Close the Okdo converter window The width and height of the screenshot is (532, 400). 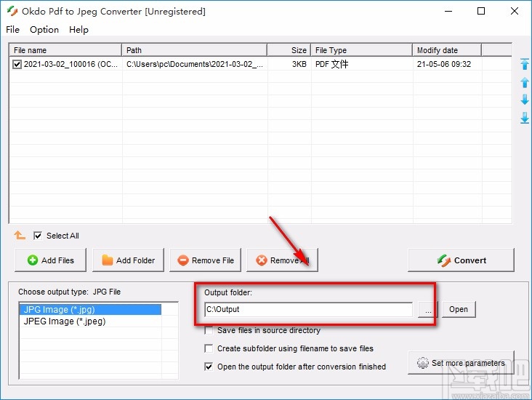(515, 11)
